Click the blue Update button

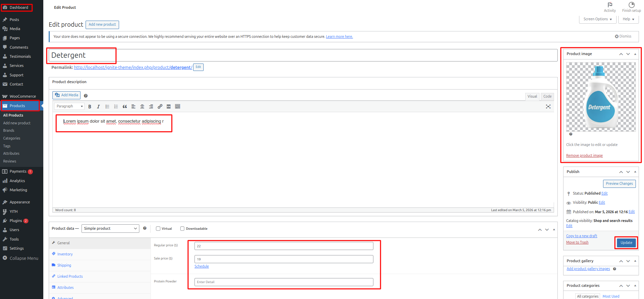(x=626, y=243)
